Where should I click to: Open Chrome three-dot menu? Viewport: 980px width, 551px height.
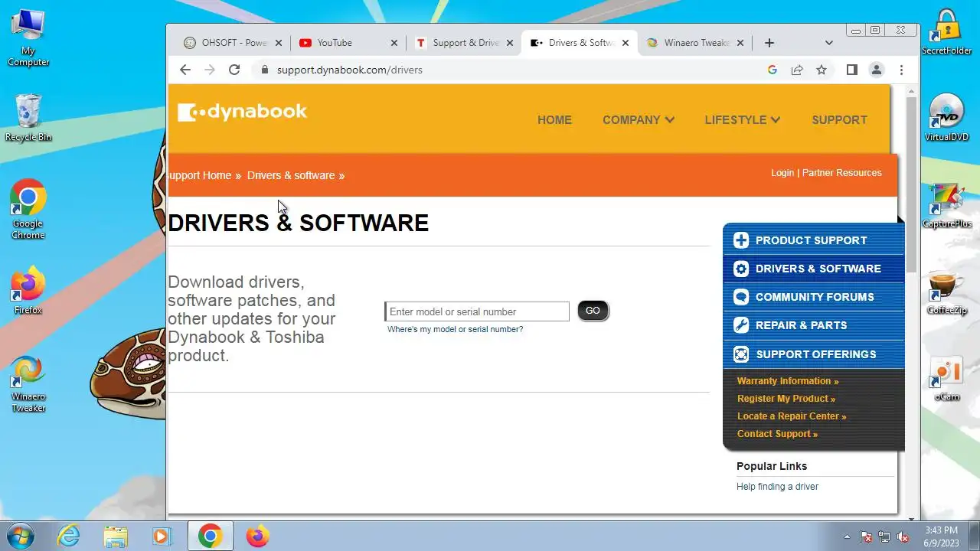pos(901,70)
